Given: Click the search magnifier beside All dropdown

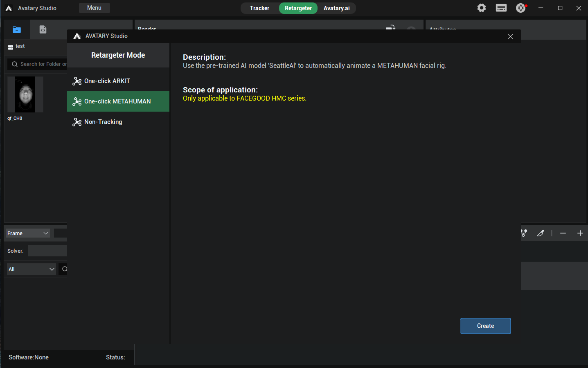Looking at the screenshot, I should tap(64, 269).
